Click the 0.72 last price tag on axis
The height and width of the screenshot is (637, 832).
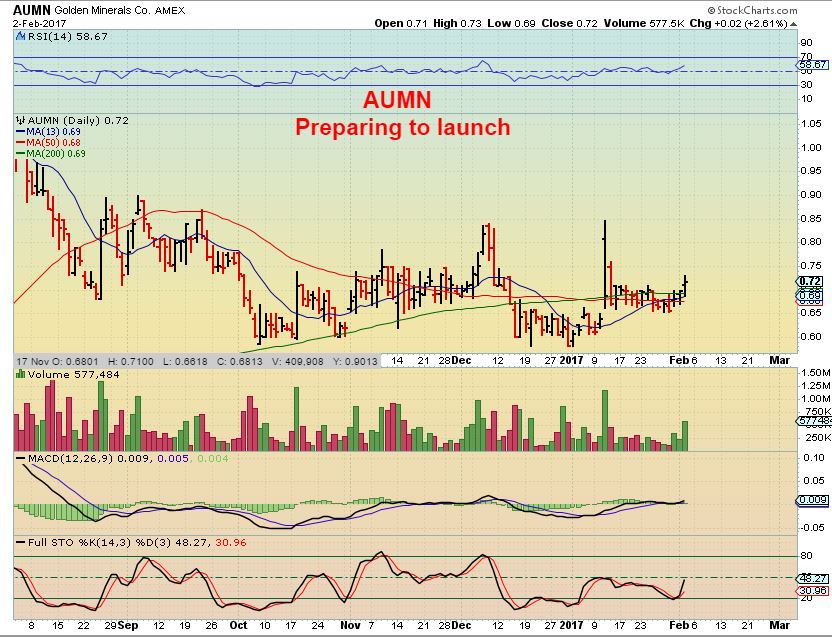(x=810, y=281)
